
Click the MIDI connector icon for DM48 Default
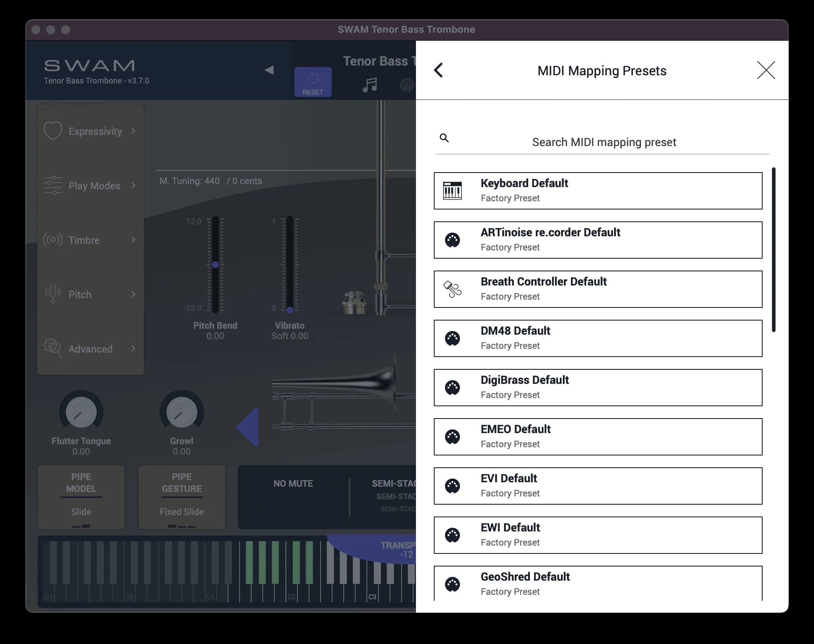tap(452, 339)
